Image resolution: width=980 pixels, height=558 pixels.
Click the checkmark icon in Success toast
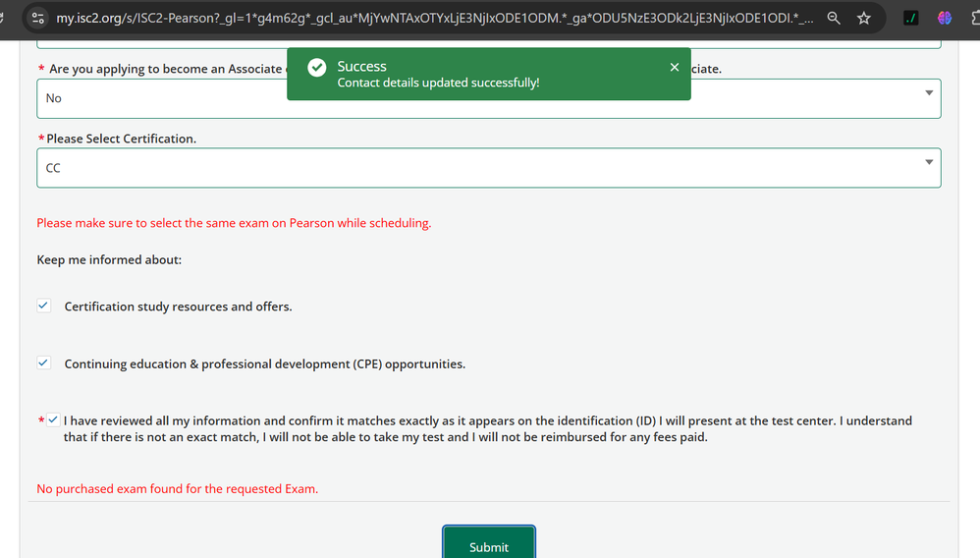point(316,68)
